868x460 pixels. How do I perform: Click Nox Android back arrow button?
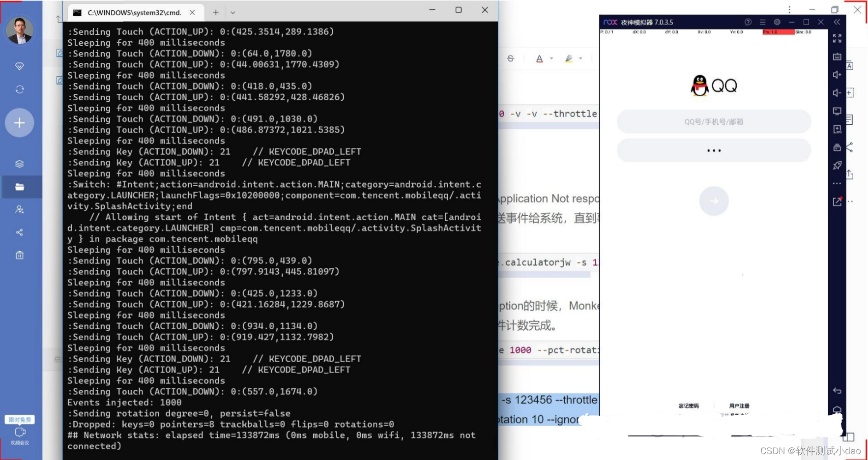tap(837, 391)
